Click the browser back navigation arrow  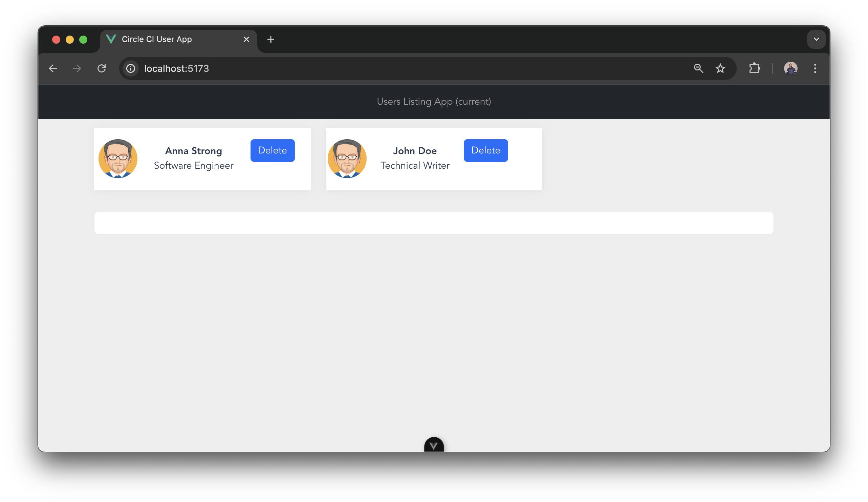[x=53, y=68]
